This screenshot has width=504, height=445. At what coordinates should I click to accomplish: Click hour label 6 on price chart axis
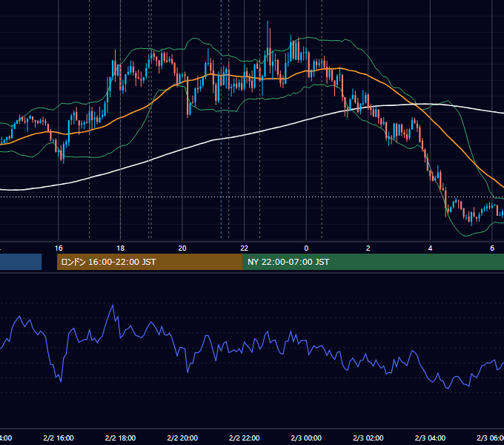tap(492, 248)
